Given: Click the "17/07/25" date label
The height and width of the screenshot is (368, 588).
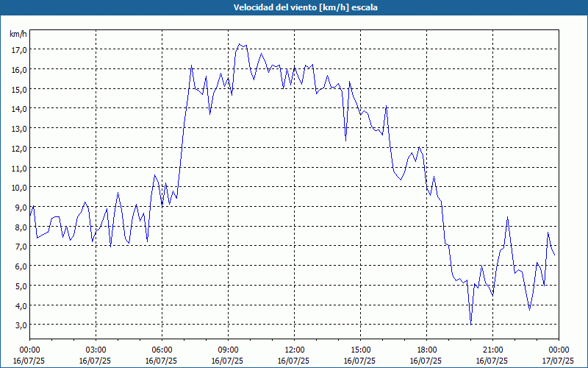Looking at the screenshot, I should click(559, 361).
